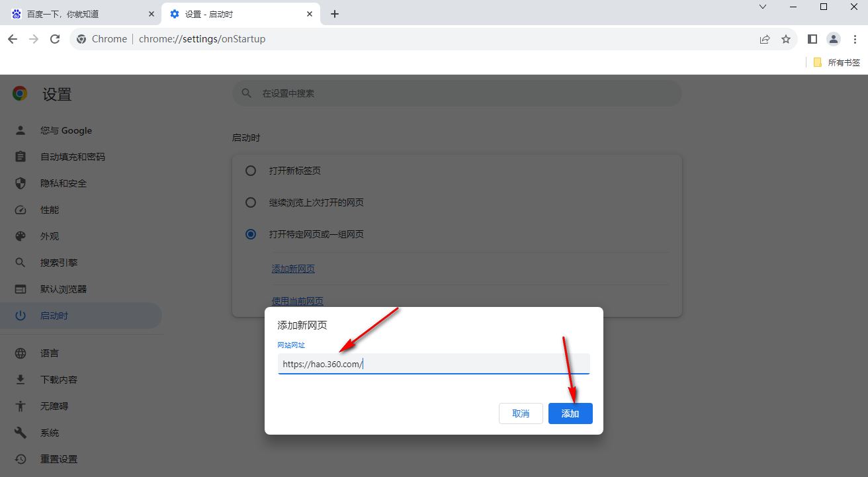Image resolution: width=868 pixels, height=477 pixels.
Task: Select 启动时 in the sidebar
Action: [x=81, y=316]
